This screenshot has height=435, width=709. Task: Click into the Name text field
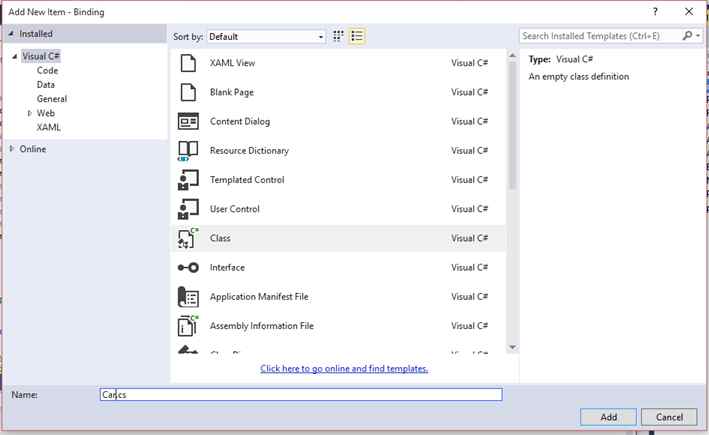click(x=301, y=395)
